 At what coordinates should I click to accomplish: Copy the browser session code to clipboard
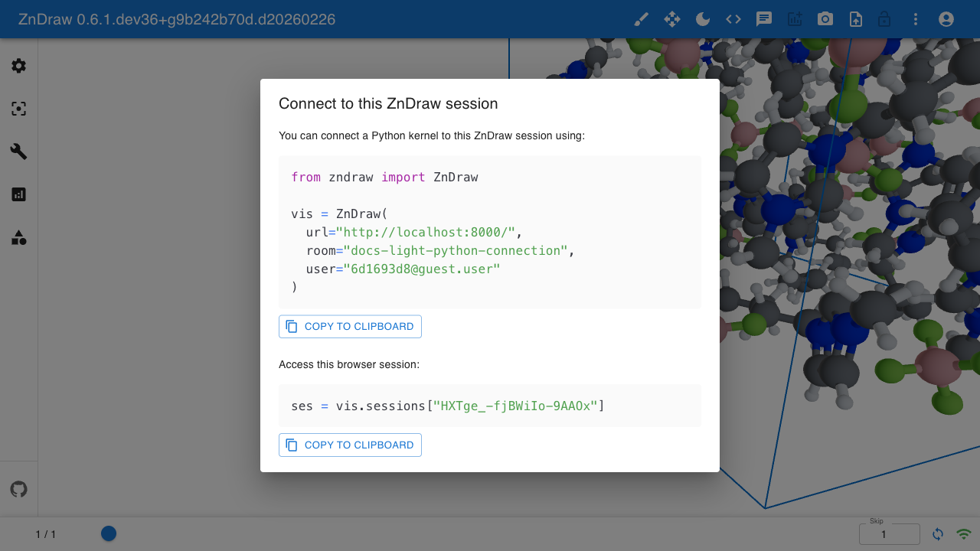point(350,445)
